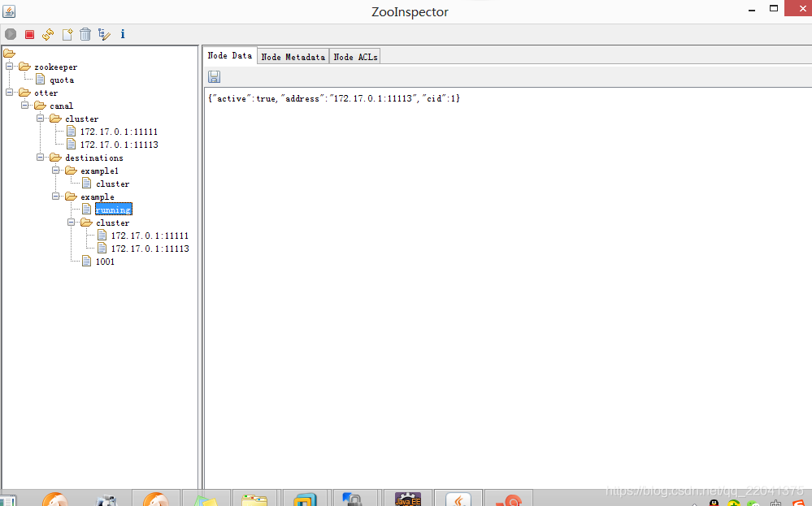This screenshot has height=506, width=812.
Task: Collapse the canal tree node
Action: (25, 106)
